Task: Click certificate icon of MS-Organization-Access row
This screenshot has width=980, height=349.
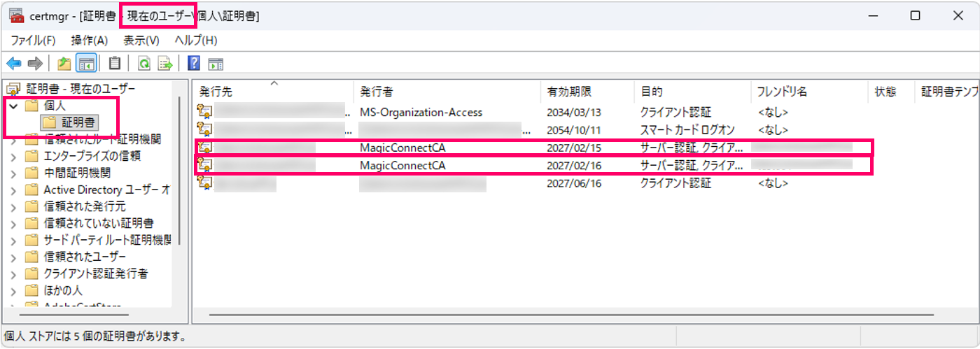Action: pos(204,111)
